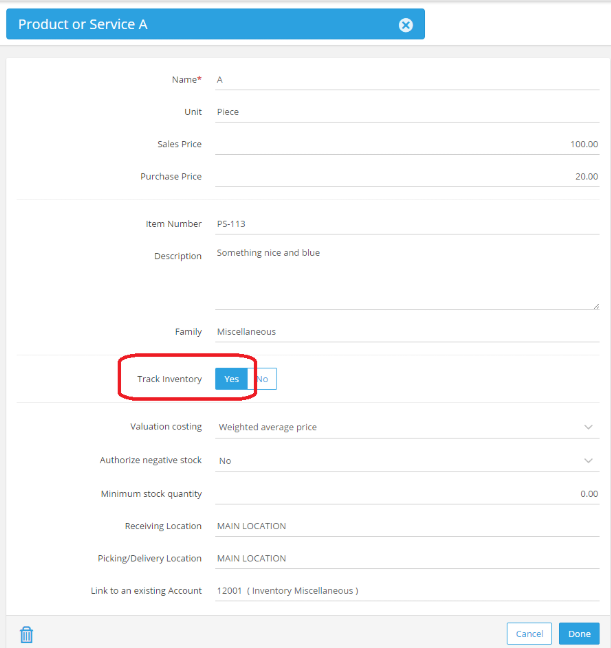Click the Cancel button
Image resolution: width=611 pixels, height=648 pixels.
click(x=529, y=634)
